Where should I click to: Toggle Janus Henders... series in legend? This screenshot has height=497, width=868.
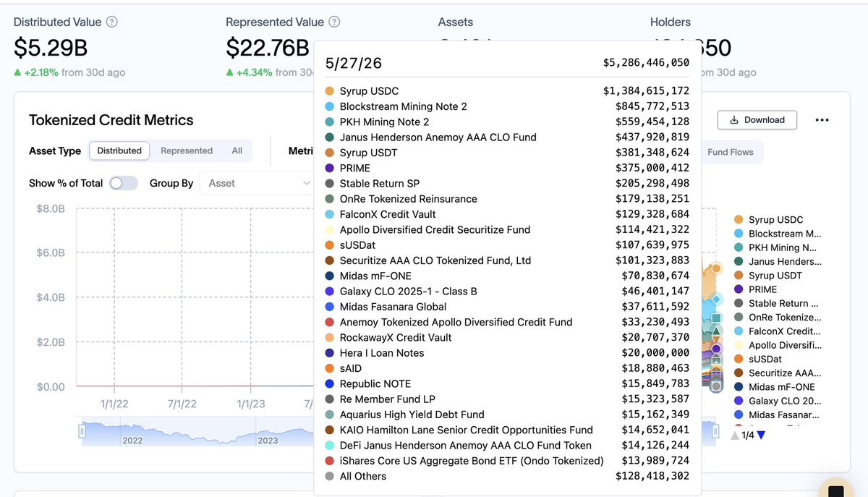point(778,261)
